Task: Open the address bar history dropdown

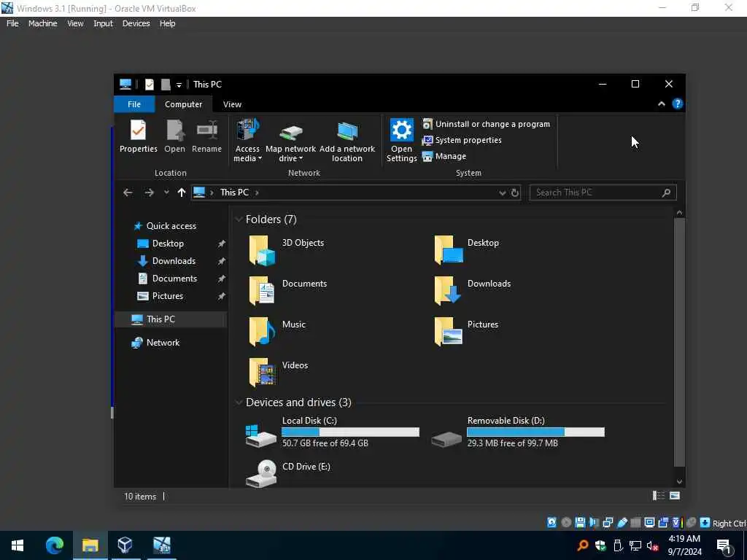Action: pos(502,192)
